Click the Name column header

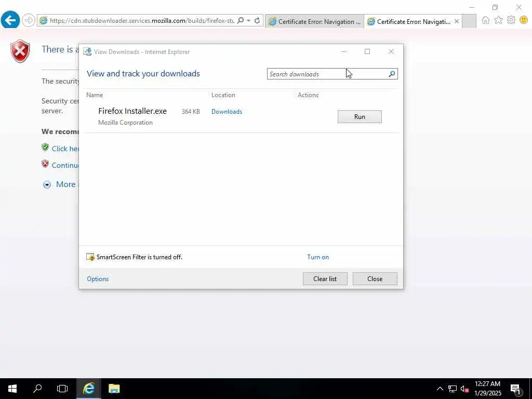coord(95,95)
